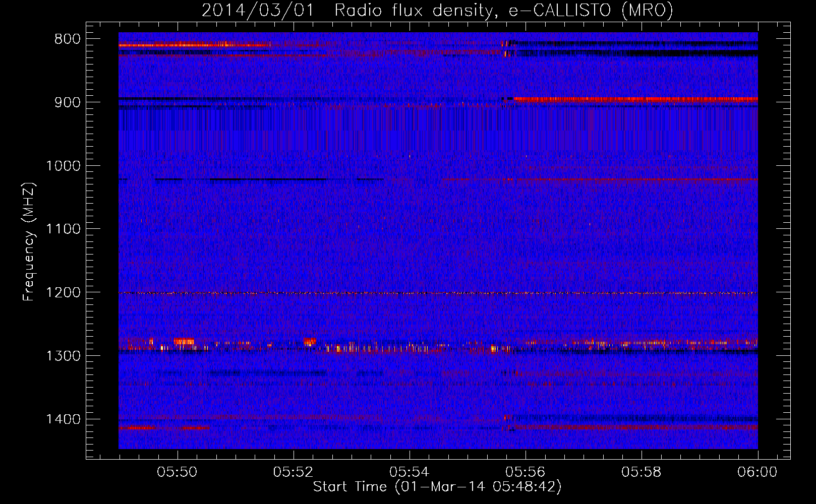Click the 1300 frequency tick label
The height and width of the screenshot is (504, 816).
click(63, 356)
